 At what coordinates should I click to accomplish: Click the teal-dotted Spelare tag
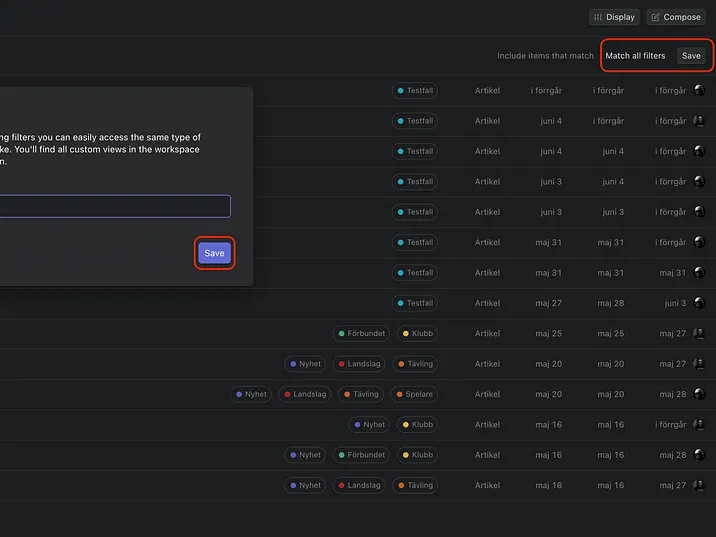point(413,394)
